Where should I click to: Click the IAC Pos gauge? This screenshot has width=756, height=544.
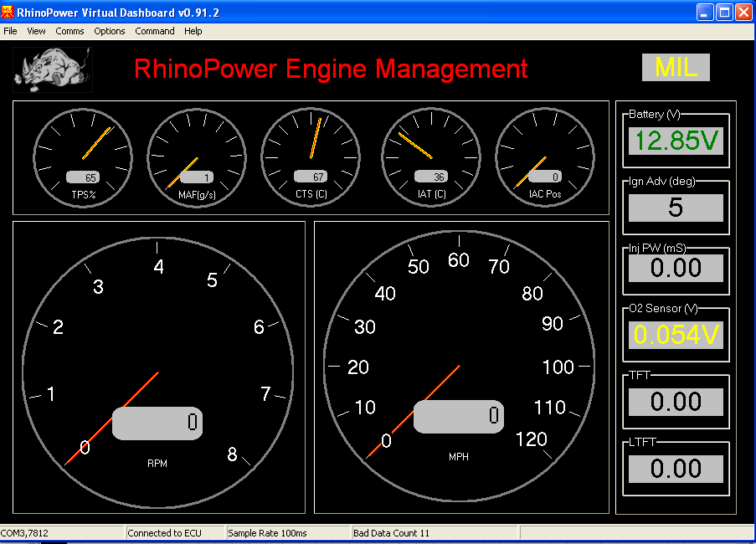click(x=545, y=157)
